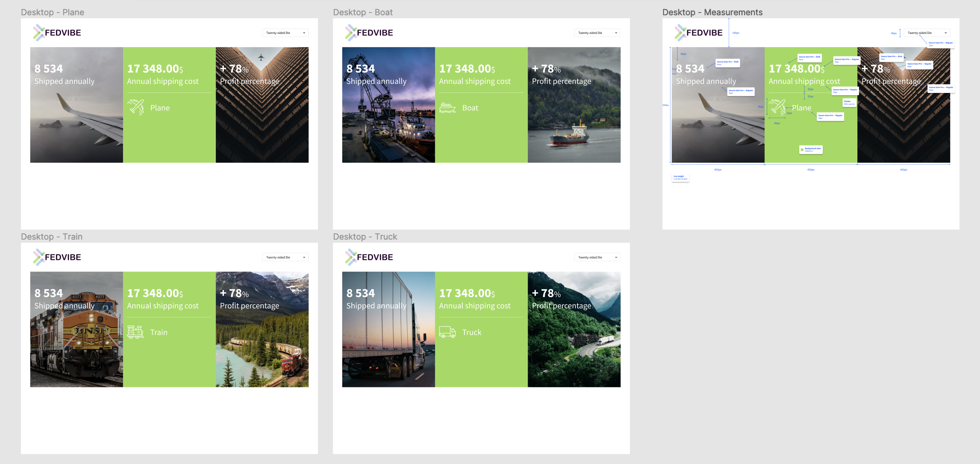980x464 pixels.
Task: Click the Fedvibe logo in Desktop - Train frame
Action: tap(57, 257)
